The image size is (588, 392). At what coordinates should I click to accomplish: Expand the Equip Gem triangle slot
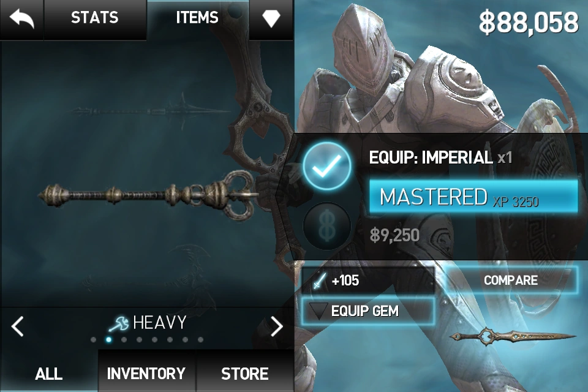click(x=318, y=311)
